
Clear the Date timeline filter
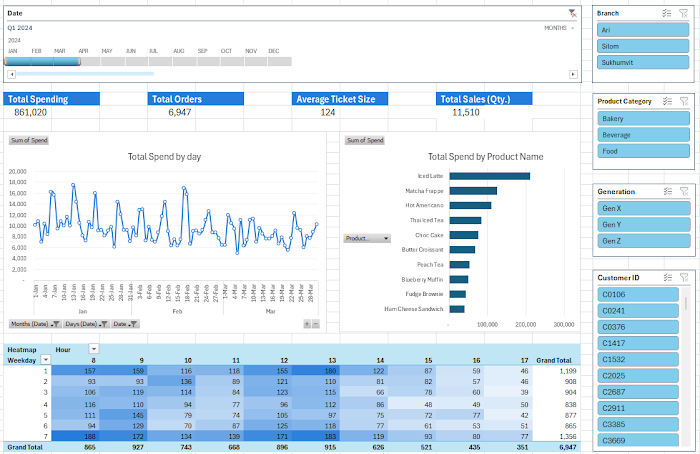[572, 13]
